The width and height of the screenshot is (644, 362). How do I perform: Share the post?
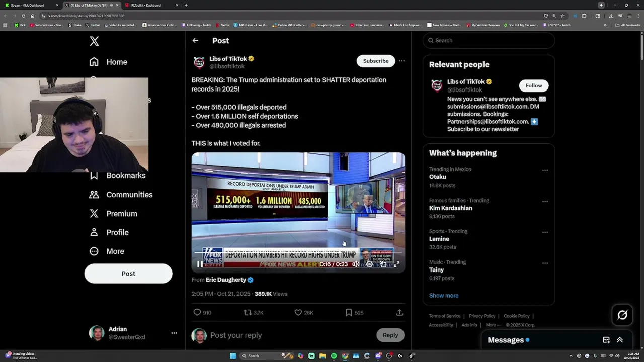[x=399, y=313]
